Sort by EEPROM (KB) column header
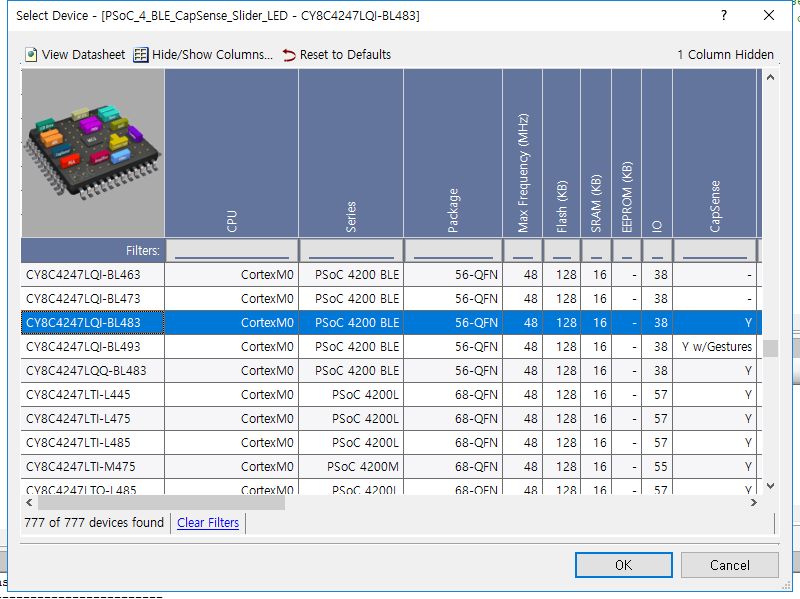 click(x=626, y=153)
